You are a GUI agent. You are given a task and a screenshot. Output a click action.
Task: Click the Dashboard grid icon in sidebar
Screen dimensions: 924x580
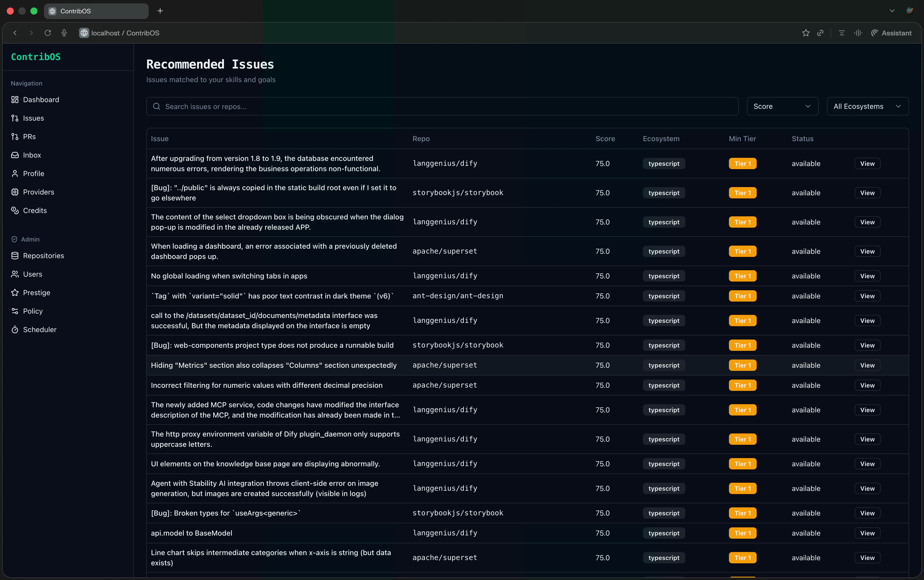pyautogui.click(x=15, y=100)
